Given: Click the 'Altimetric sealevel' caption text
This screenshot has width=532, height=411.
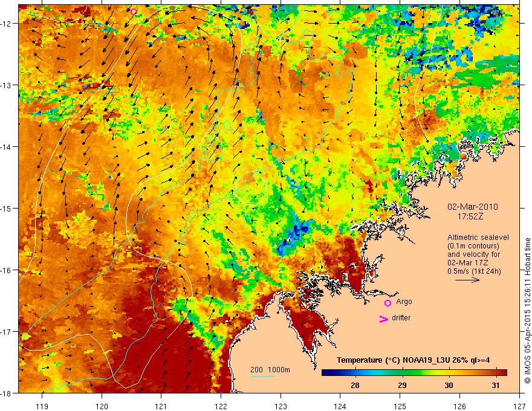Looking at the screenshot, I should (x=478, y=238).
